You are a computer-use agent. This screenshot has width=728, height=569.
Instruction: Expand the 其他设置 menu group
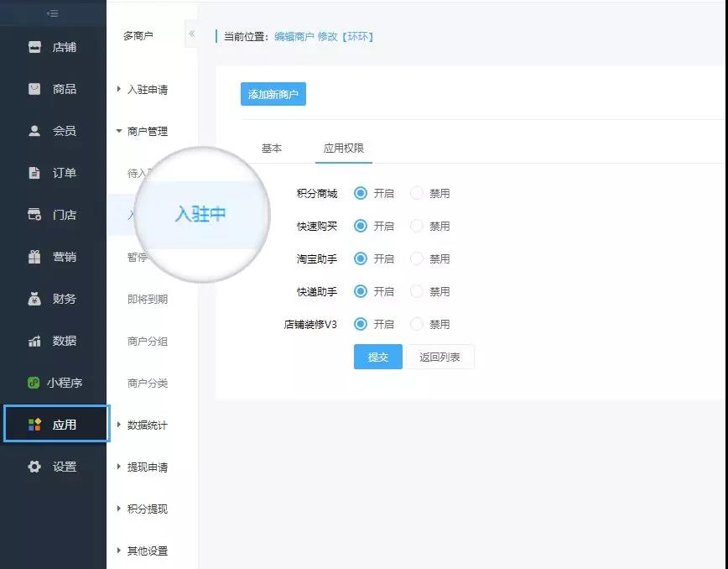click(x=142, y=551)
